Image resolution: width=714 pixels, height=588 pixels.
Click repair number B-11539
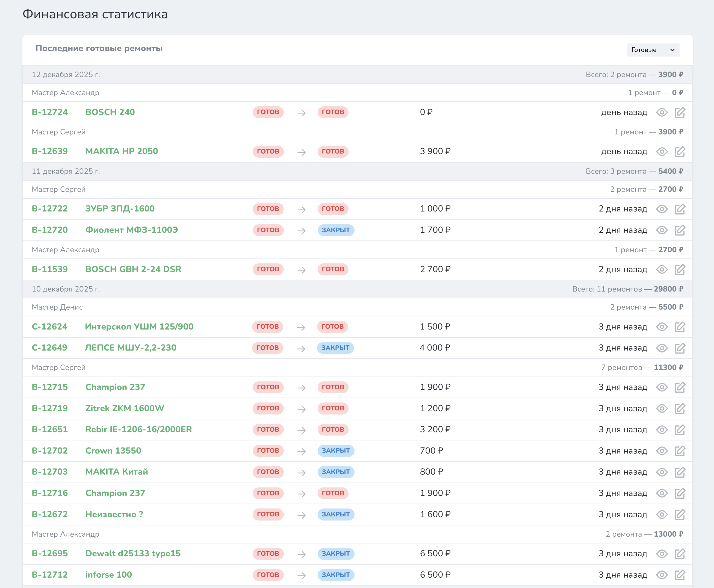[50, 269]
